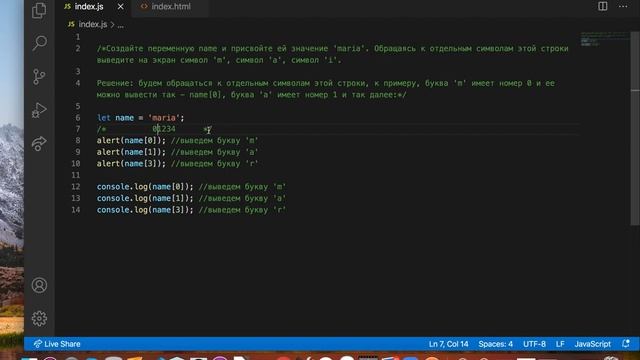Screen dimensions: 640x360
Task: Click index.js in the breadcrumb
Action: tap(93, 24)
